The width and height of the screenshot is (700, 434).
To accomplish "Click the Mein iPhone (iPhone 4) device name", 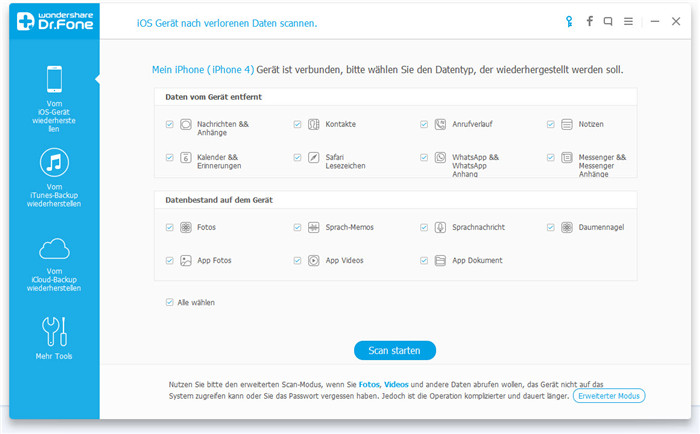I will click(x=203, y=70).
